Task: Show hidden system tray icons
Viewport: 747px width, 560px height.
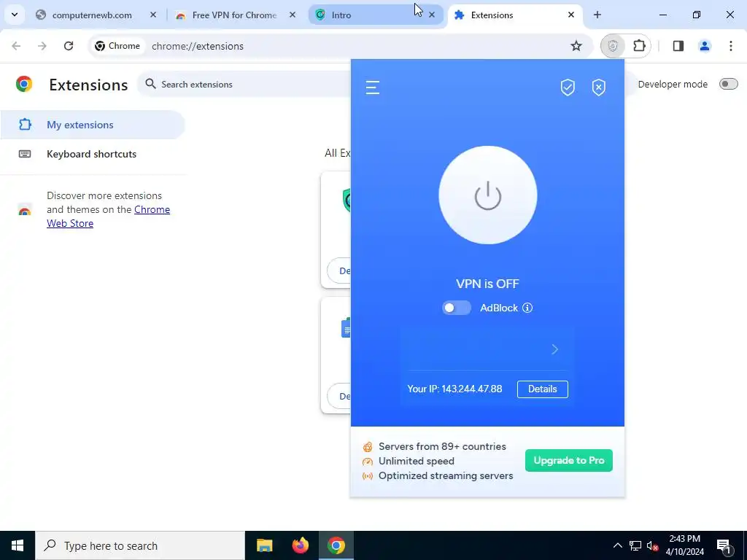Action: [x=617, y=545]
